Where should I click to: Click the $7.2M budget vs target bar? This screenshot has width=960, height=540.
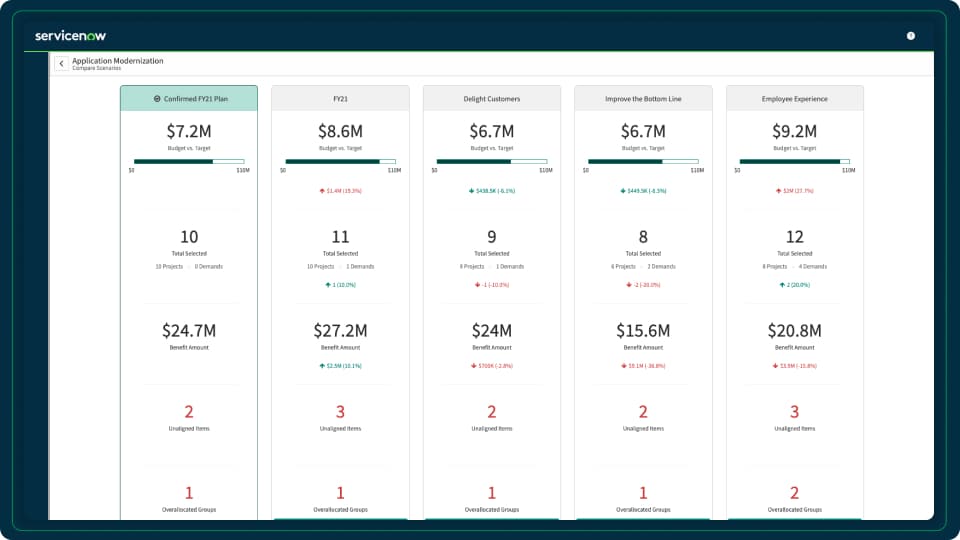click(189, 162)
